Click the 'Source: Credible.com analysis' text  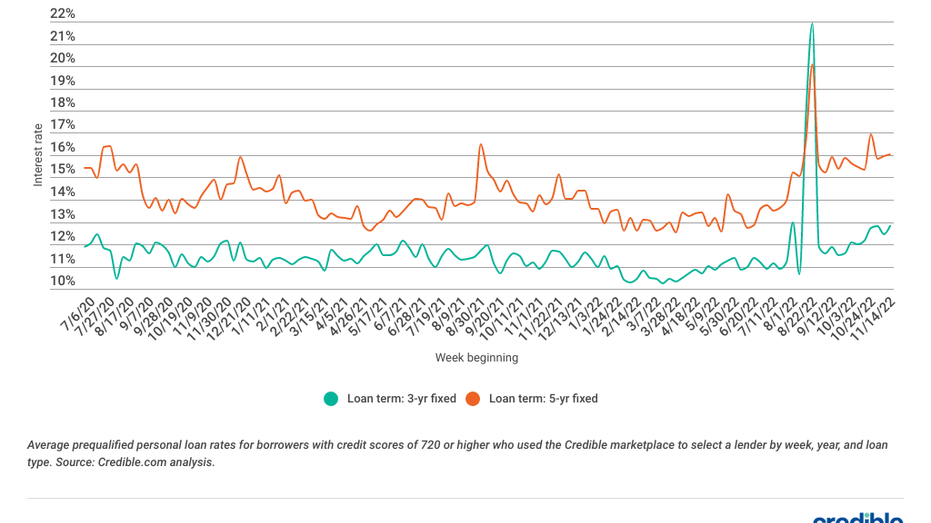click(x=135, y=462)
